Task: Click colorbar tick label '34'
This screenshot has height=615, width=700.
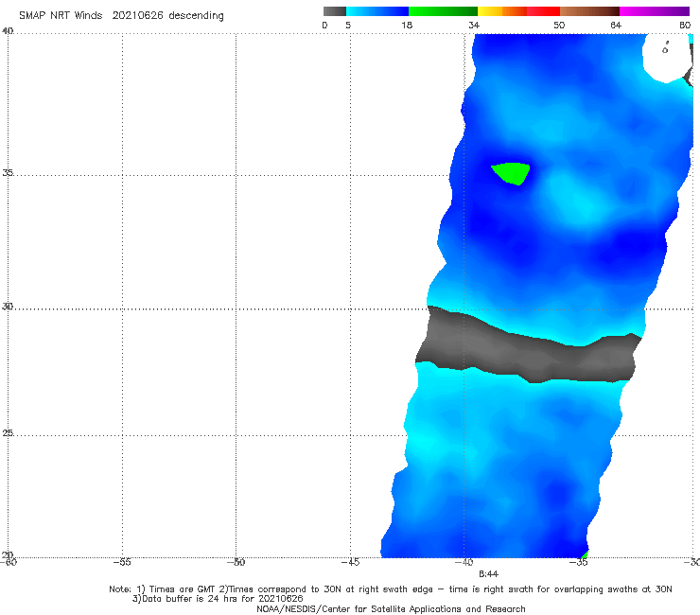Action: click(x=474, y=25)
